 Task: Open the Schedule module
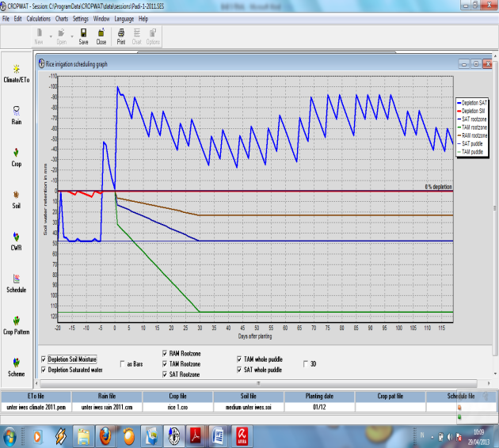[16, 283]
